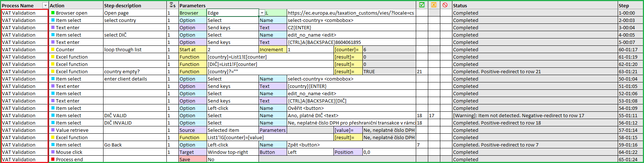The width and height of the screenshot is (644, 163).
Task: Click the green checkmark column header icon
Action: click(422, 5)
